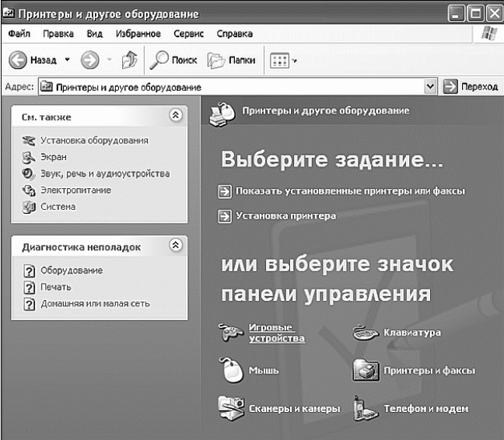Open the Игровые устройства link
The image size is (504, 440).
coord(277,333)
